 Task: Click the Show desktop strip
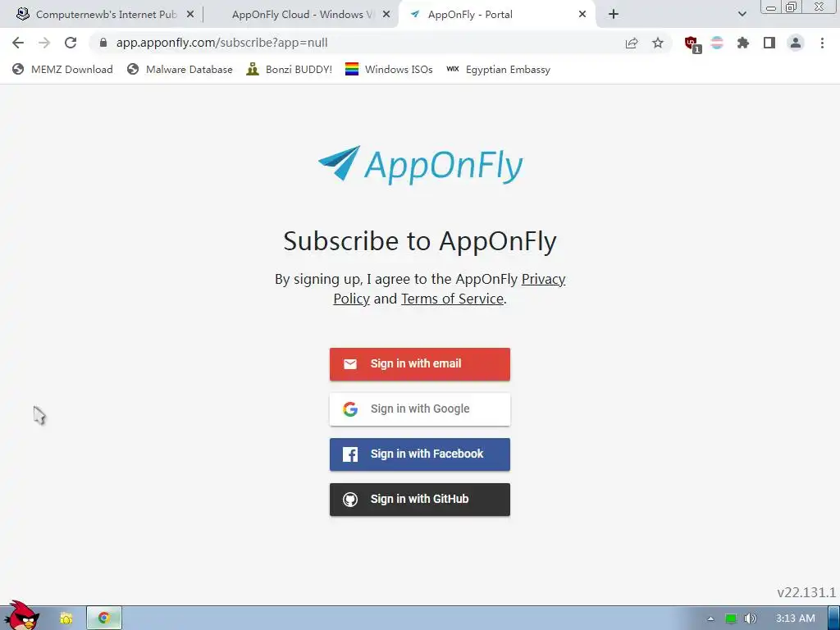[834, 619]
